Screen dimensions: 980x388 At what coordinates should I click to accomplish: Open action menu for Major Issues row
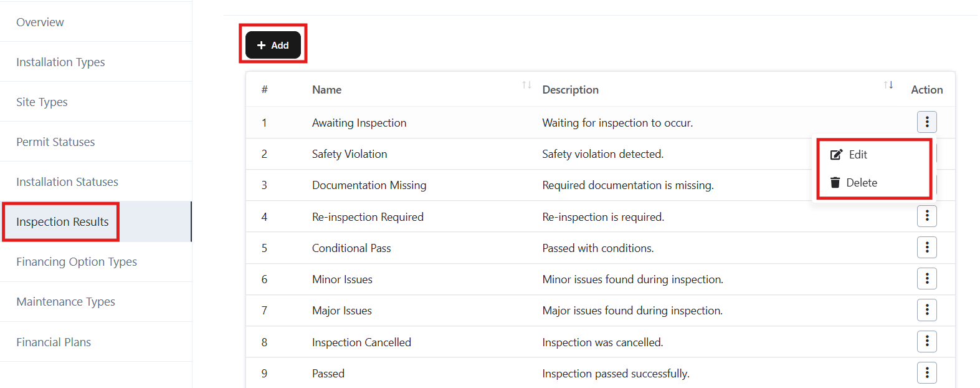(926, 310)
